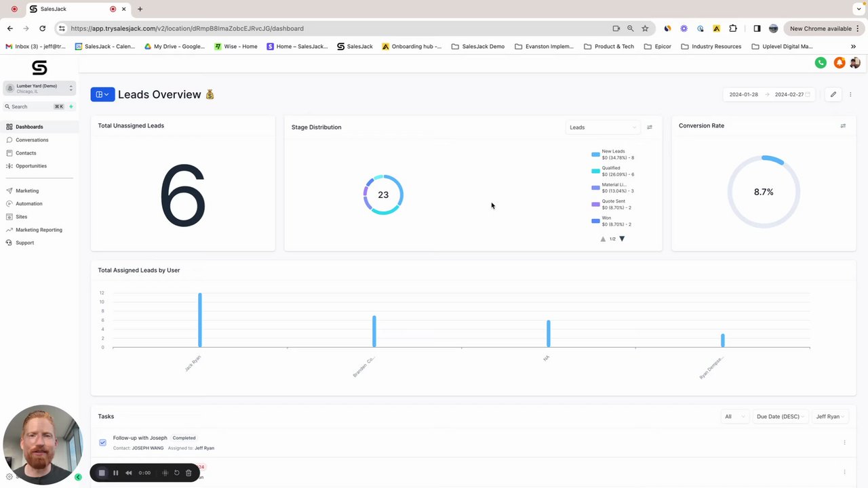Expand Lumber Yard (Demo) location switcher
868x488 pixels.
39,88
